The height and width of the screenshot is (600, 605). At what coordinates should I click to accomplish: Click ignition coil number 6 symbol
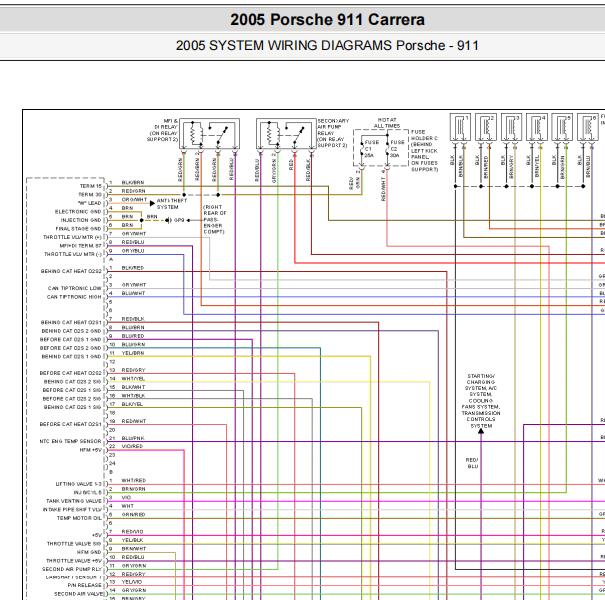tap(588, 127)
